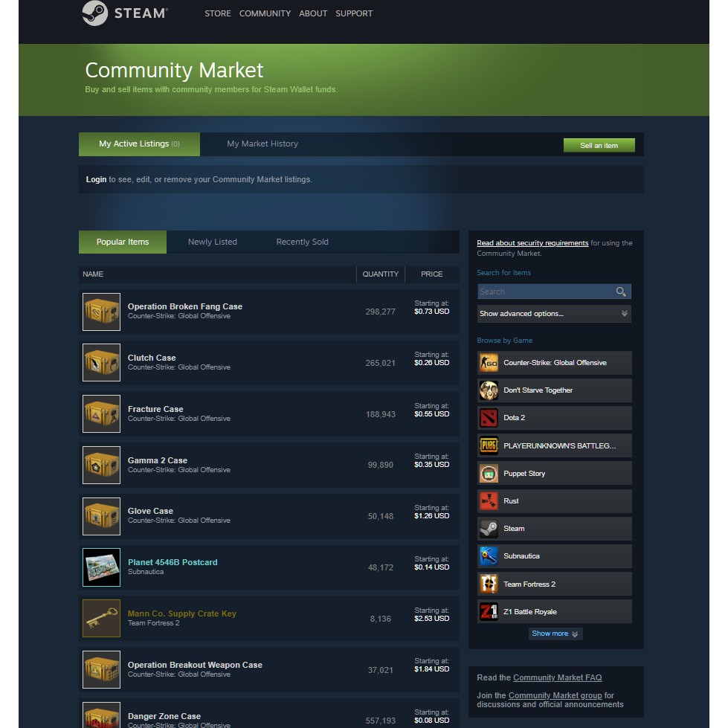
Task: Select the Newly Listed tab
Action: pos(212,242)
